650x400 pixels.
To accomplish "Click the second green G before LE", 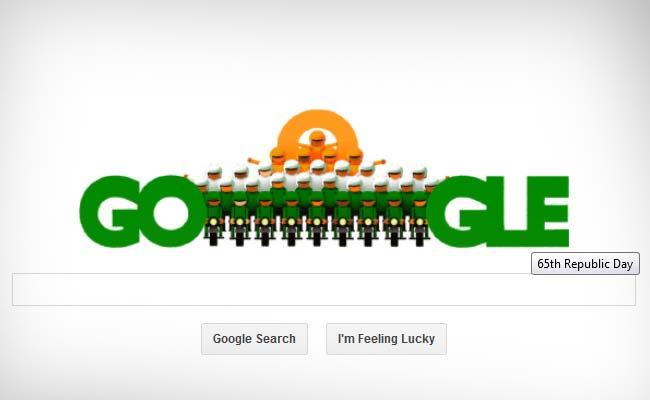I will pyautogui.click(x=457, y=211).
